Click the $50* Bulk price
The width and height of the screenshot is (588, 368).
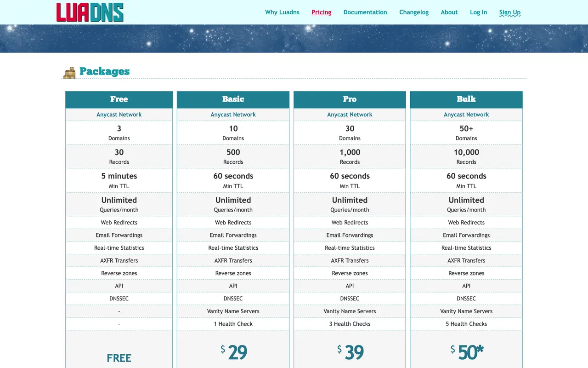click(467, 352)
